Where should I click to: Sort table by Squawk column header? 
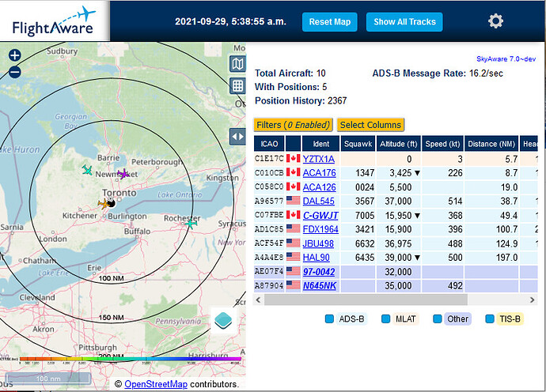[x=358, y=144]
